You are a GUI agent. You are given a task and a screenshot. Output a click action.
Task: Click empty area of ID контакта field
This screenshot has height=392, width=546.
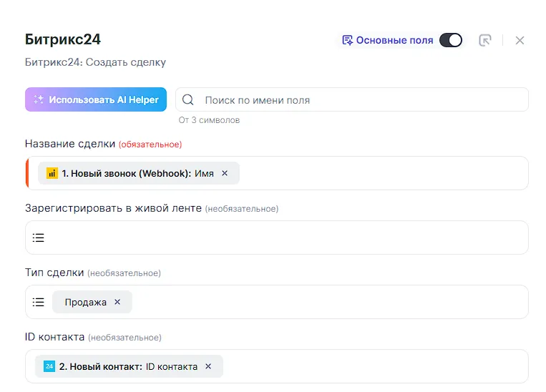(372, 366)
